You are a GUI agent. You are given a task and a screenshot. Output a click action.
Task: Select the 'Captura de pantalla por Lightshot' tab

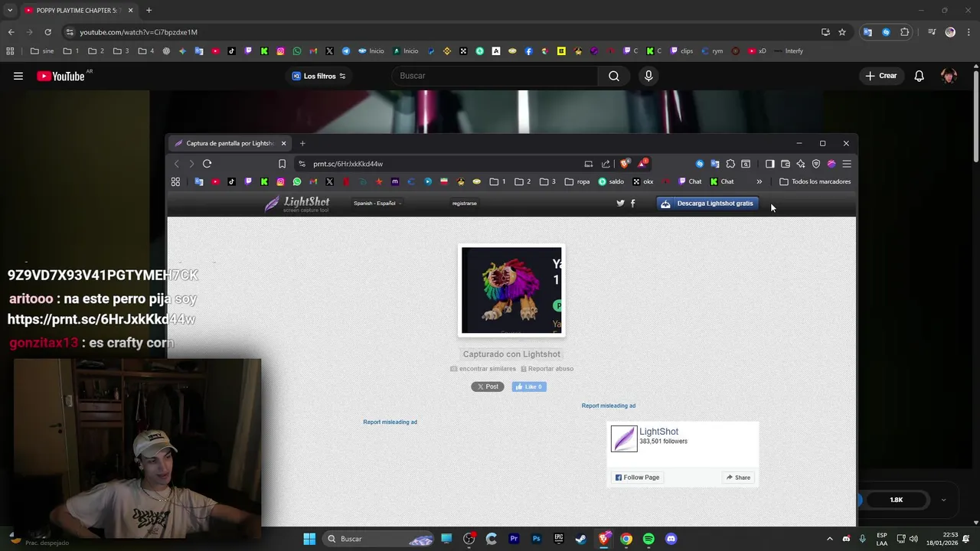pyautogui.click(x=230, y=143)
